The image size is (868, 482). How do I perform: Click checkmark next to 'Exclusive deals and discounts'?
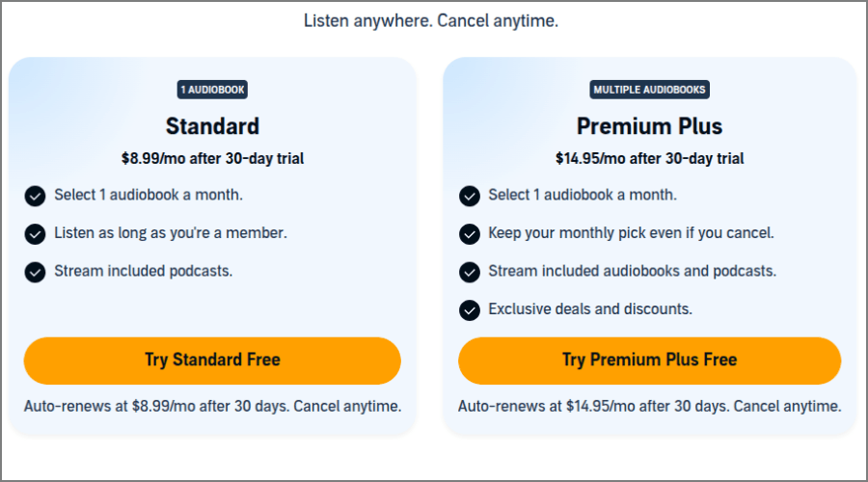coord(470,309)
